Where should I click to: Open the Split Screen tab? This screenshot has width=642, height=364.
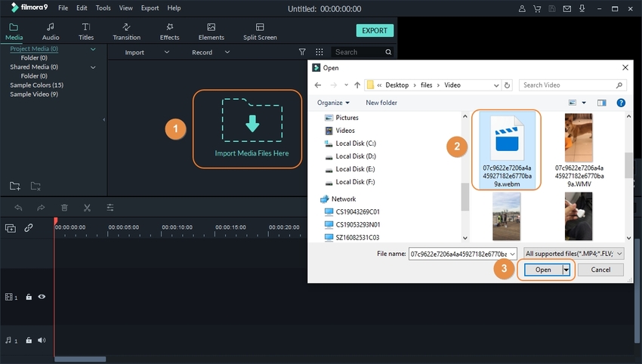pos(260,32)
